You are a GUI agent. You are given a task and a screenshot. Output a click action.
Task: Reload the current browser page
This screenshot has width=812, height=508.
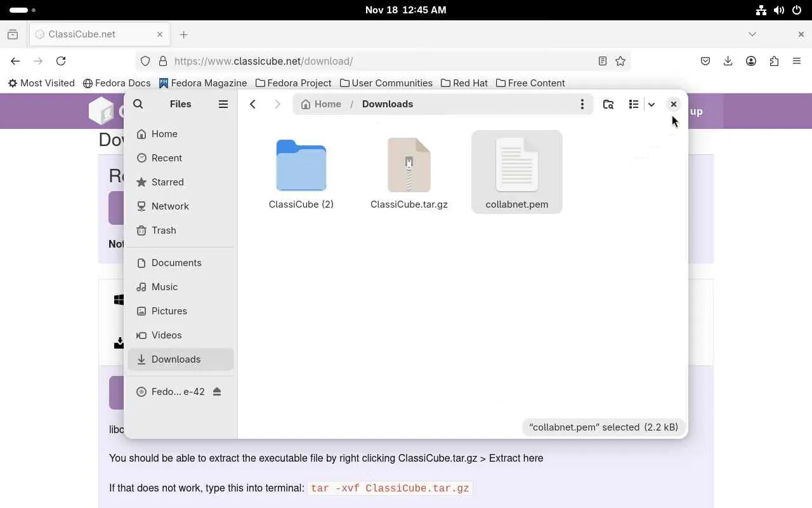point(61,61)
